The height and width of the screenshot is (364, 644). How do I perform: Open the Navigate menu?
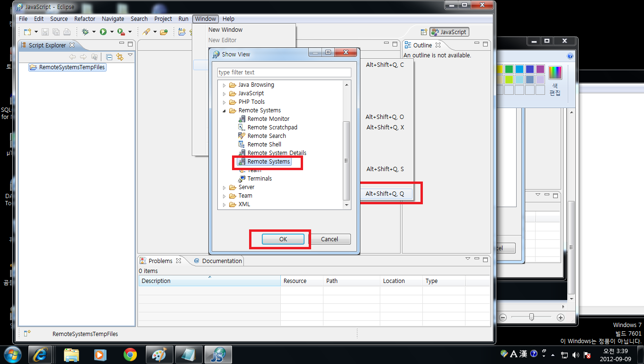(x=113, y=19)
